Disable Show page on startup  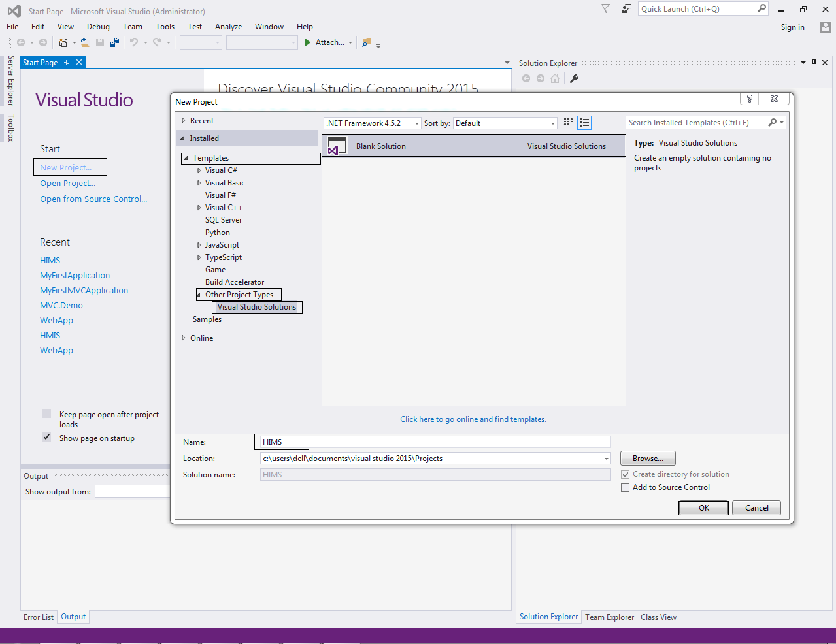tap(46, 437)
